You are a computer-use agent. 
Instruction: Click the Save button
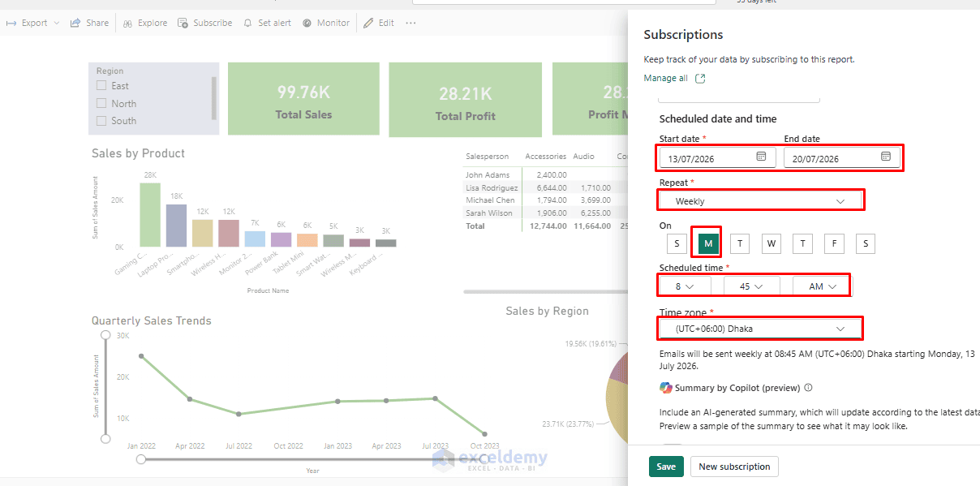point(666,467)
